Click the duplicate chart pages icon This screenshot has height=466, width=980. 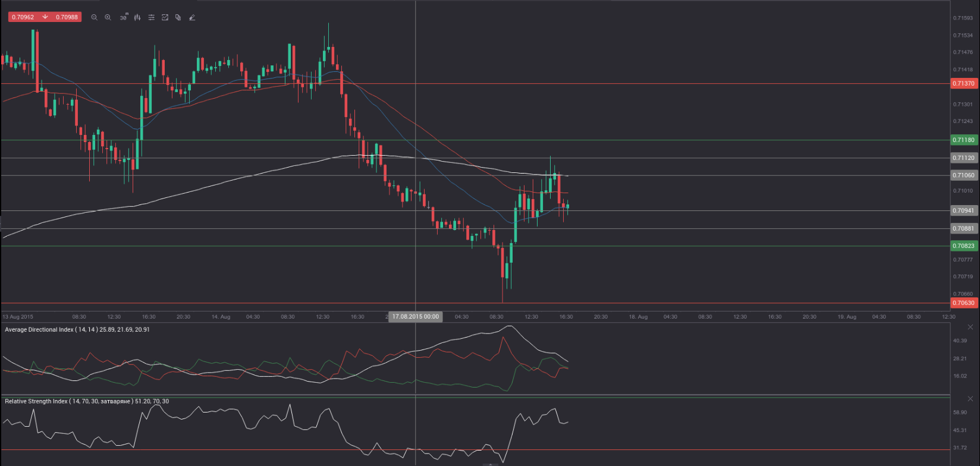point(178,18)
